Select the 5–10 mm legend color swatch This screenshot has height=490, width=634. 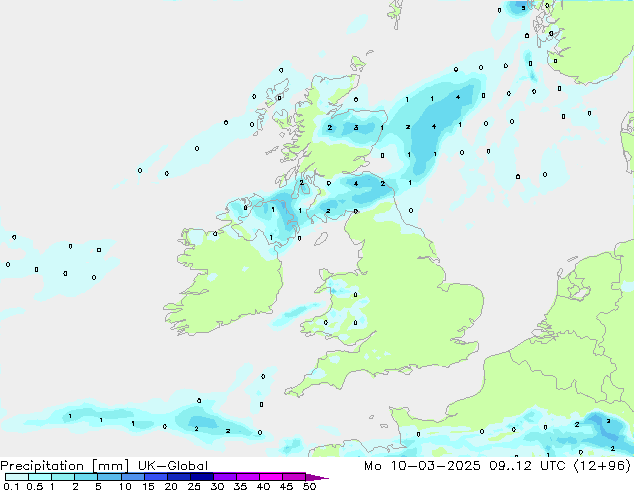109,477
